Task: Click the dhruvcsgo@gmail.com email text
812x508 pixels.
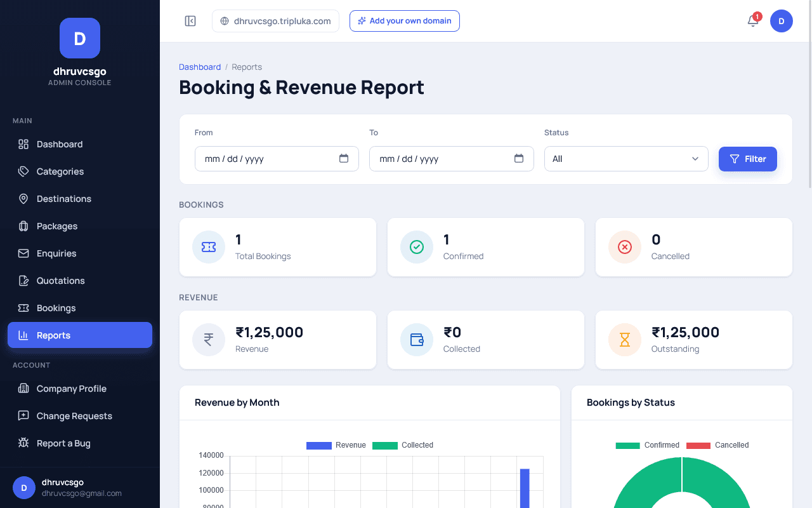Action: pos(82,493)
